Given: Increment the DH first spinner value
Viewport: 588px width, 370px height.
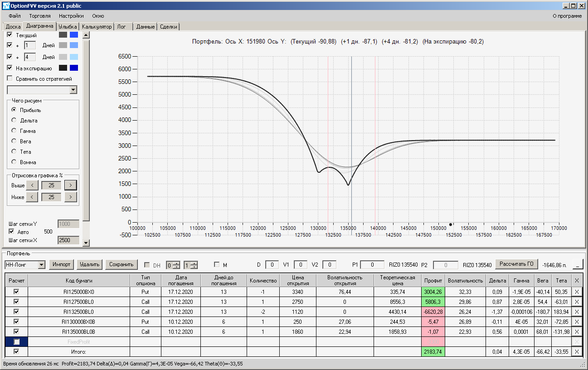Looking at the screenshot, I should click(176, 263).
